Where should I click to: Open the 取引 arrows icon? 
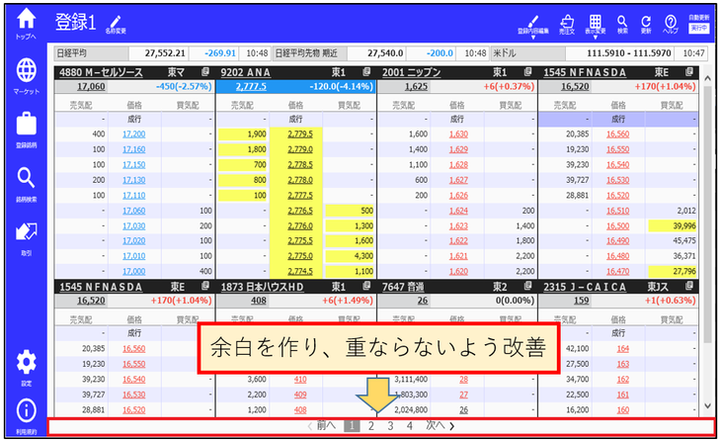[x=26, y=238]
